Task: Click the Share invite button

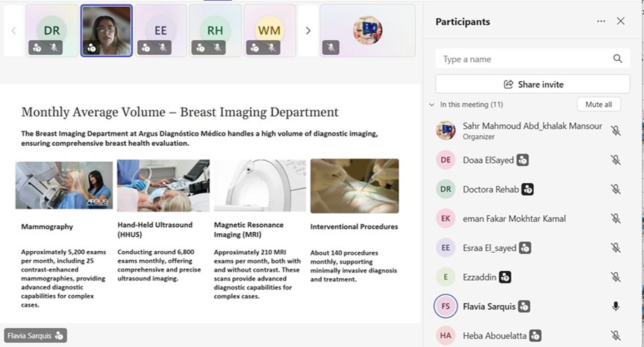Action: (x=541, y=84)
